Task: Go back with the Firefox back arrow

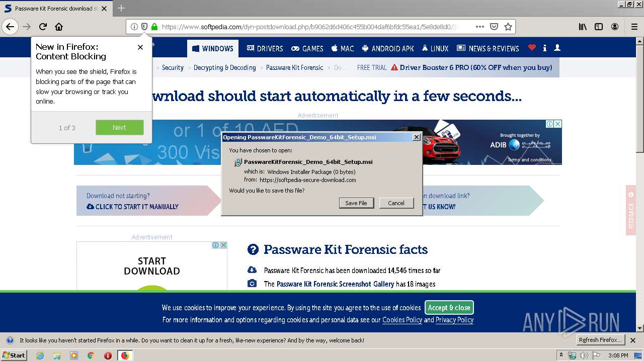Action: click(x=10, y=27)
